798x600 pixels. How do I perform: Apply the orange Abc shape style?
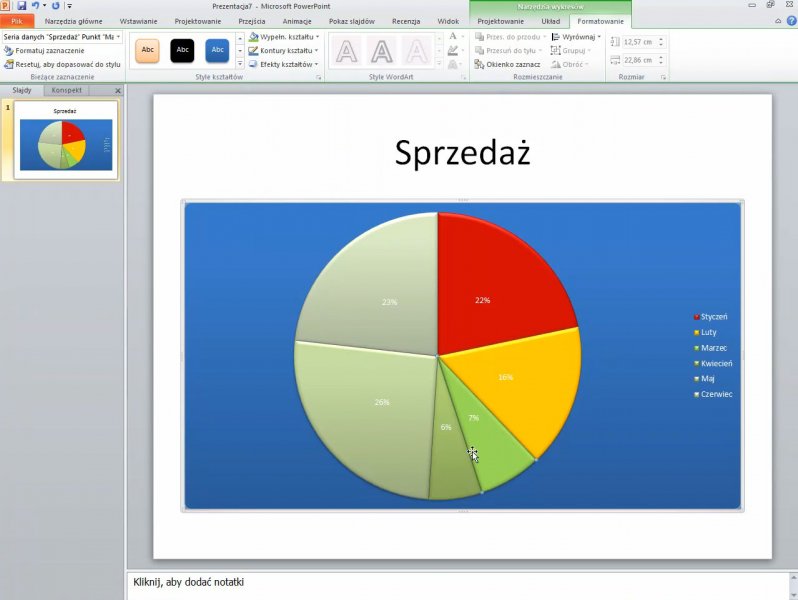click(148, 49)
